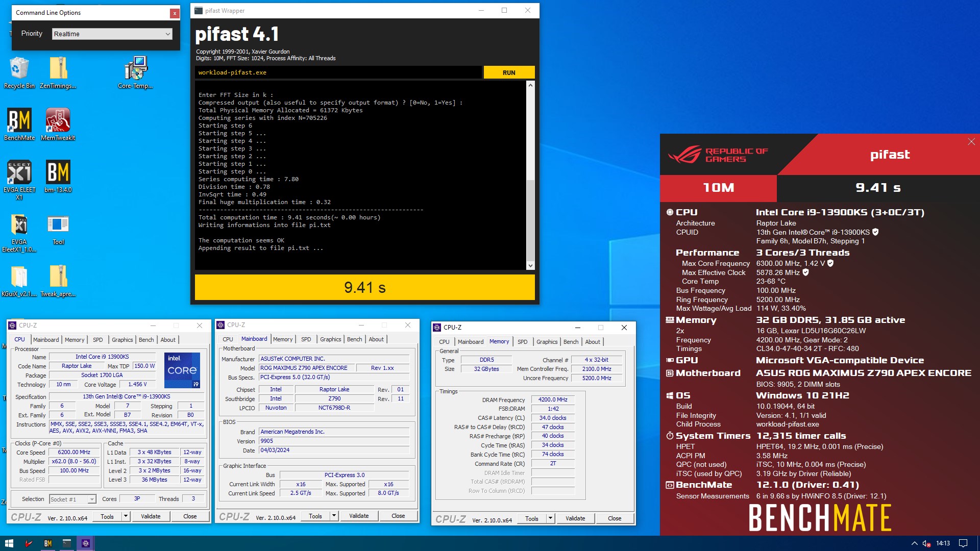Close the Command Line Options window
This screenshot has width=980, height=551.
click(x=175, y=13)
